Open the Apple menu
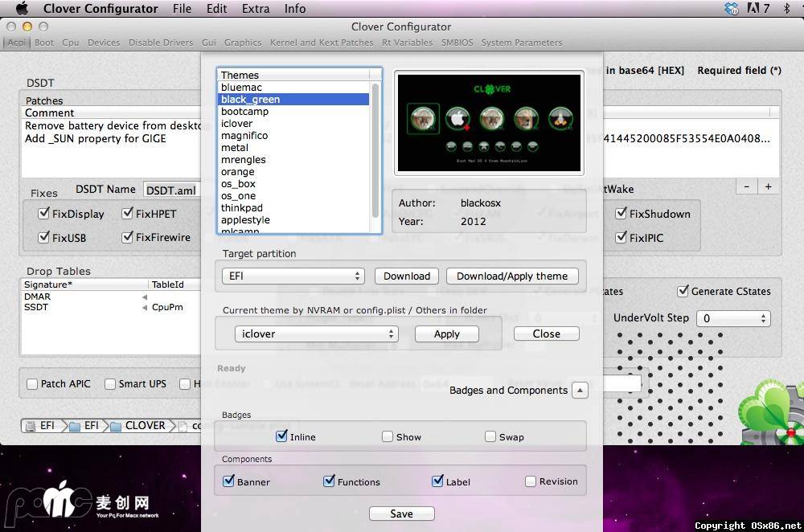This screenshot has width=804, height=532. coord(22,9)
